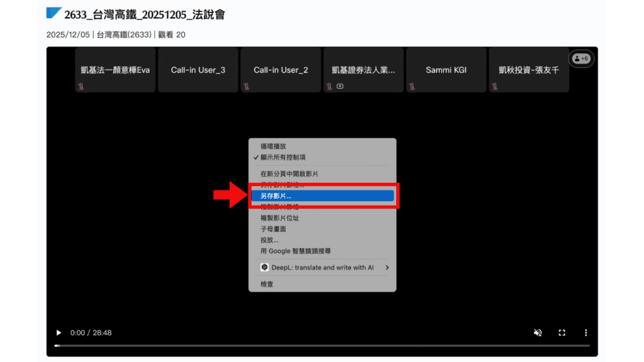This screenshot has height=362, width=644.
Task: Click muted mic icon on Sammi KGI tile
Action: [x=413, y=87]
